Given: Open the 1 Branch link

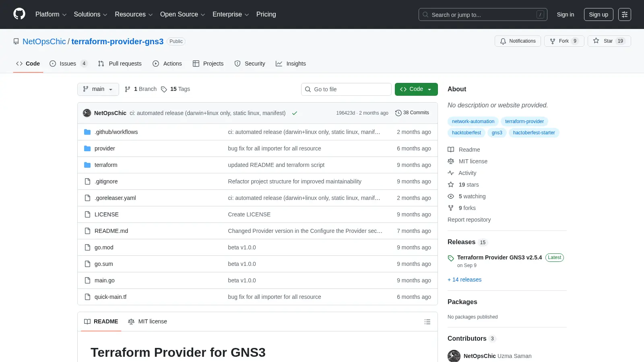Looking at the screenshot, I should coord(141,89).
